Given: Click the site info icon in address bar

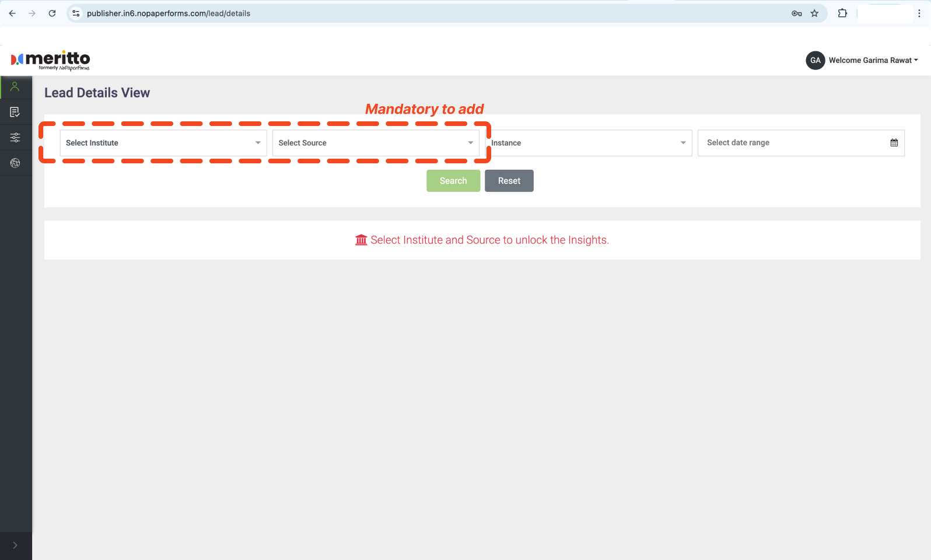Looking at the screenshot, I should click(x=76, y=13).
